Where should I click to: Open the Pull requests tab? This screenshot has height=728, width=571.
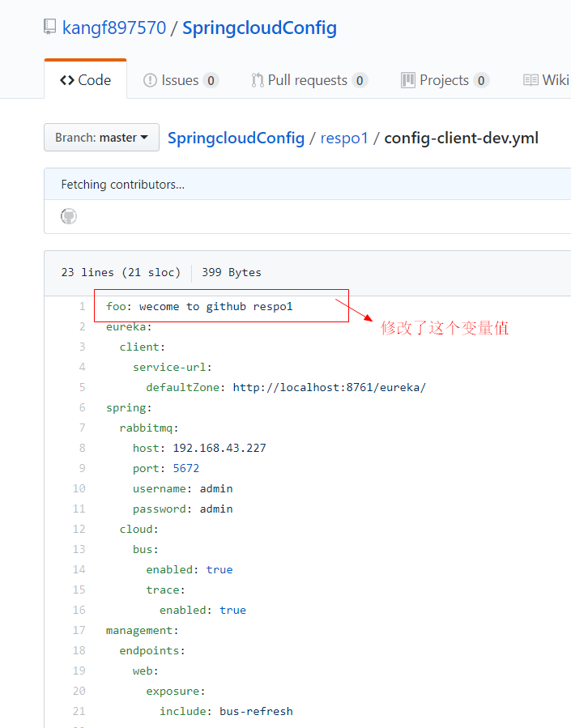click(x=309, y=80)
